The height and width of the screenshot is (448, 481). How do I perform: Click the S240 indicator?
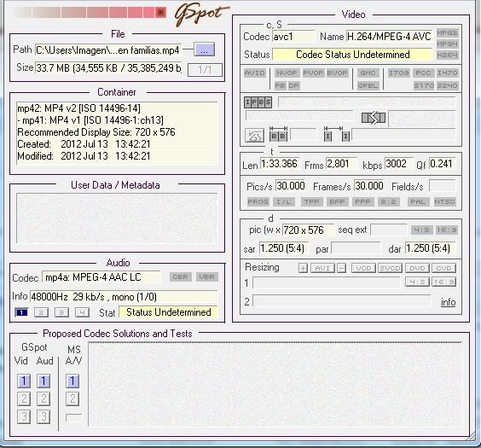tap(447, 85)
